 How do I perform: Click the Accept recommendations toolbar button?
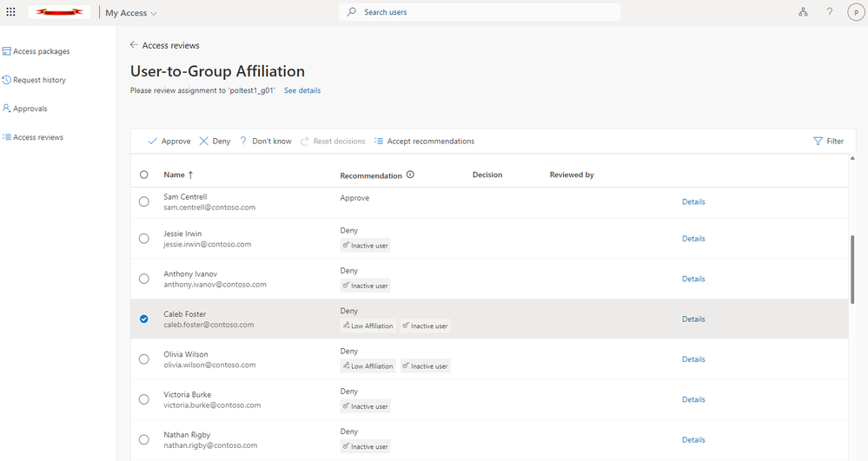424,142
